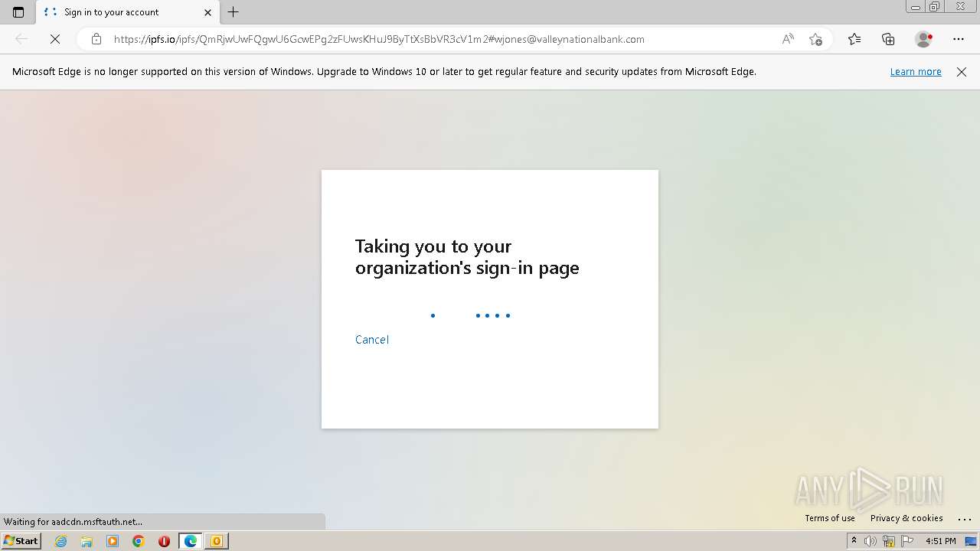Follow the Learn more link
This screenshot has height=551, width=980.
click(916, 72)
